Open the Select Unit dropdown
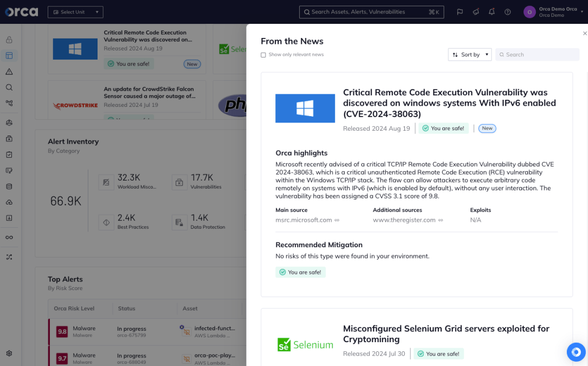This screenshot has width=588, height=366. 75,12
